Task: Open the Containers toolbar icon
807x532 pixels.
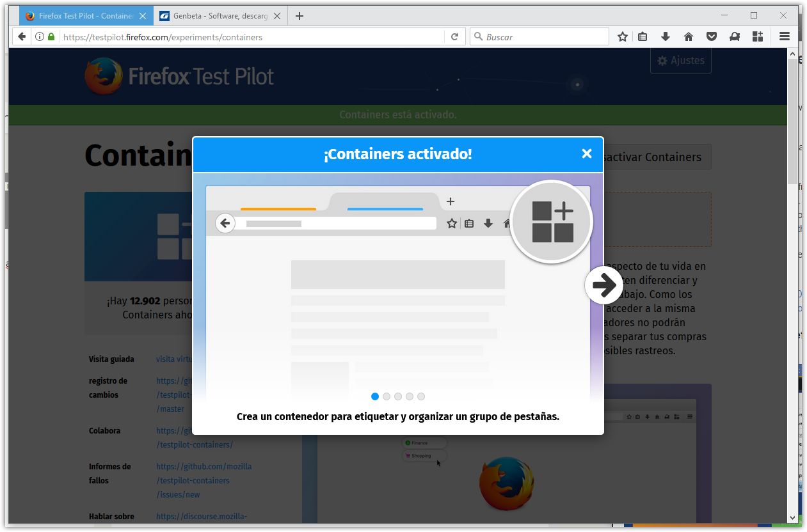Action: click(x=758, y=36)
